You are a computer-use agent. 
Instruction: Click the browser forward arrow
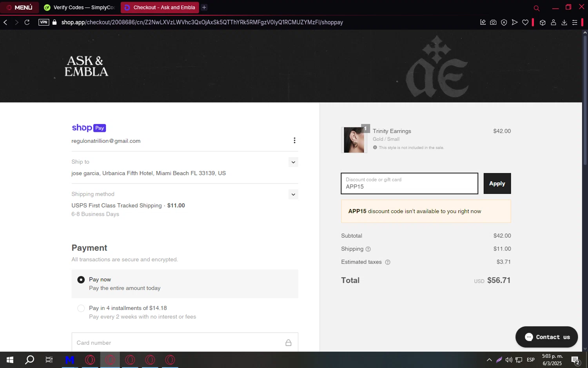point(16,22)
